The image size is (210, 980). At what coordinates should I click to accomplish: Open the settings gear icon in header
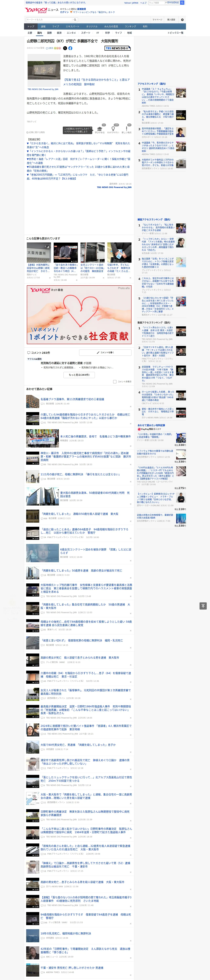point(182,20)
